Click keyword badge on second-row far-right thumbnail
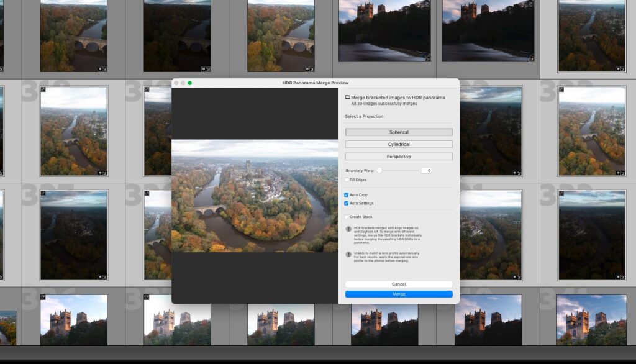The image size is (636, 364). pos(618,173)
